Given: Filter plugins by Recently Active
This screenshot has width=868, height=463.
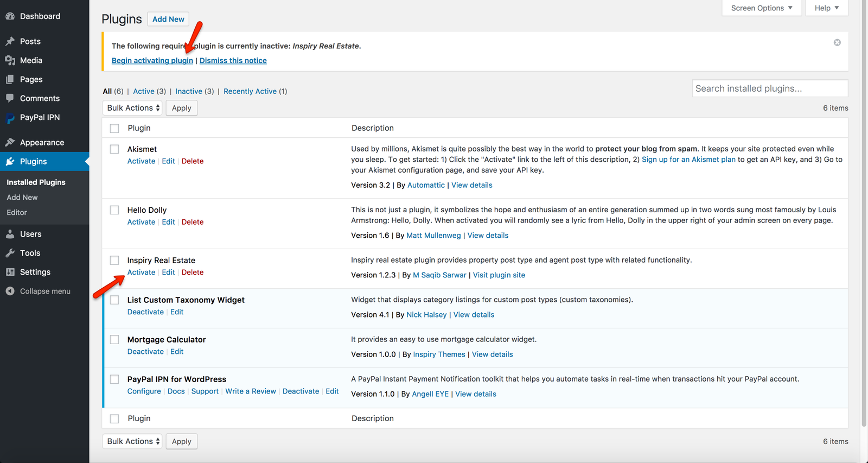Looking at the screenshot, I should 250,91.
